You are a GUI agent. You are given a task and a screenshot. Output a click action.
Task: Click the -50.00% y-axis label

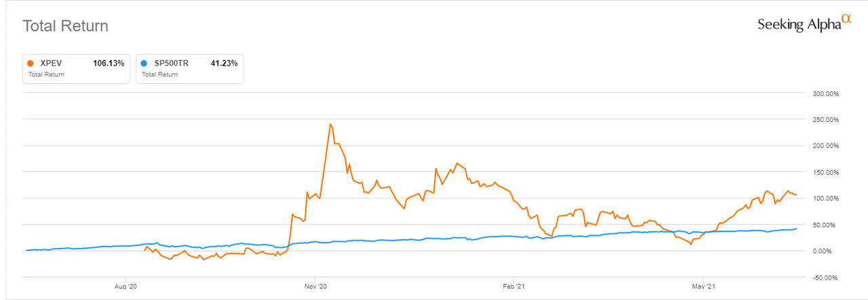[x=825, y=277]
